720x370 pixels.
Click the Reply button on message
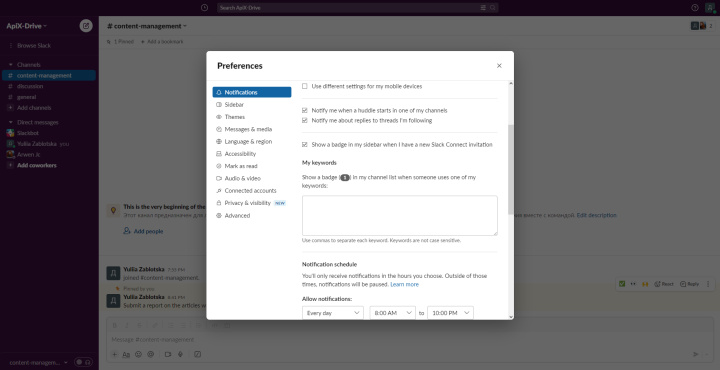pos(689,284)
